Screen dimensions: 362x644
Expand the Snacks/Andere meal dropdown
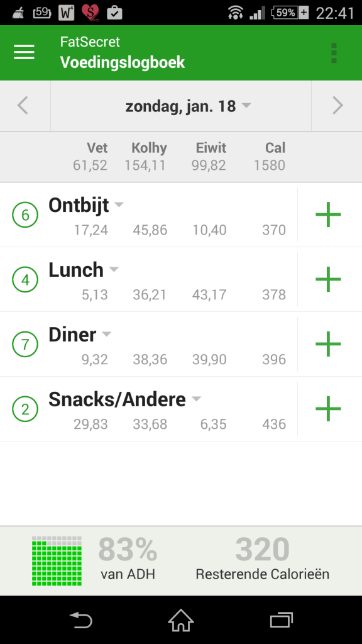pos(197,399)
